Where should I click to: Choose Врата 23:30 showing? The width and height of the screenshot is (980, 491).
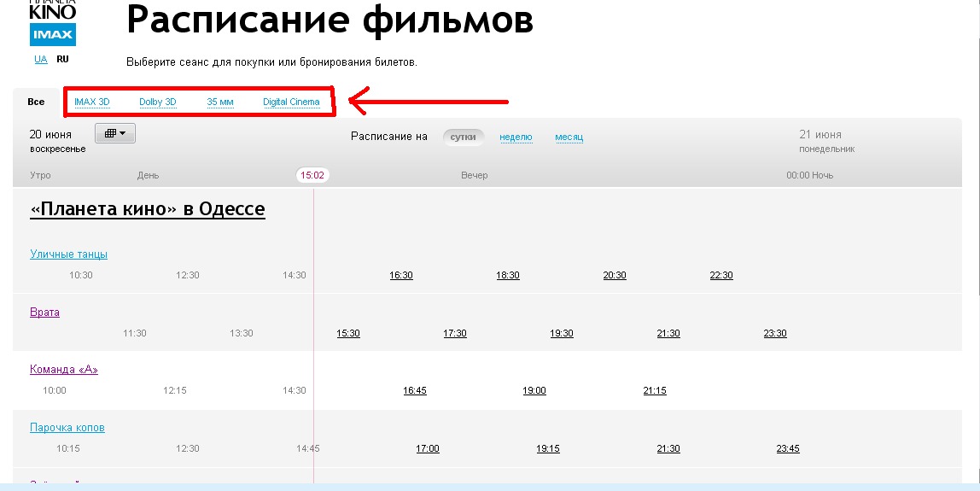coord(775,333)
